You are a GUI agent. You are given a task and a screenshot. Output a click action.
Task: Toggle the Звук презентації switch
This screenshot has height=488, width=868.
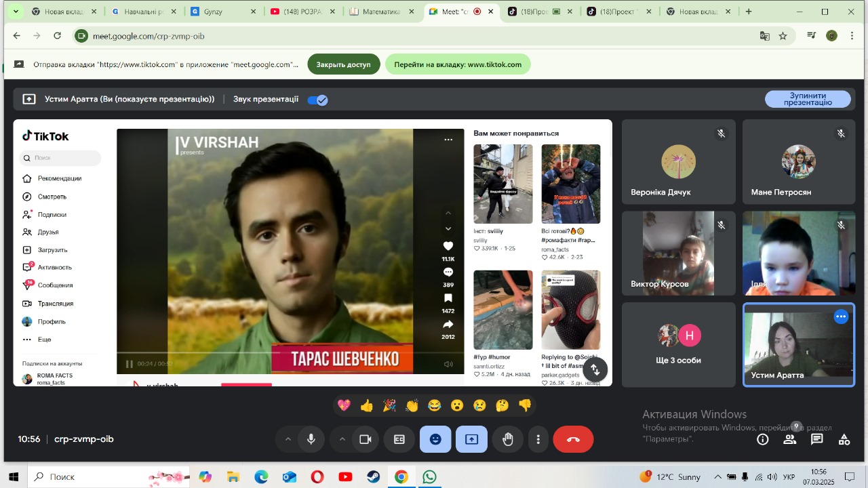(317, 100)
